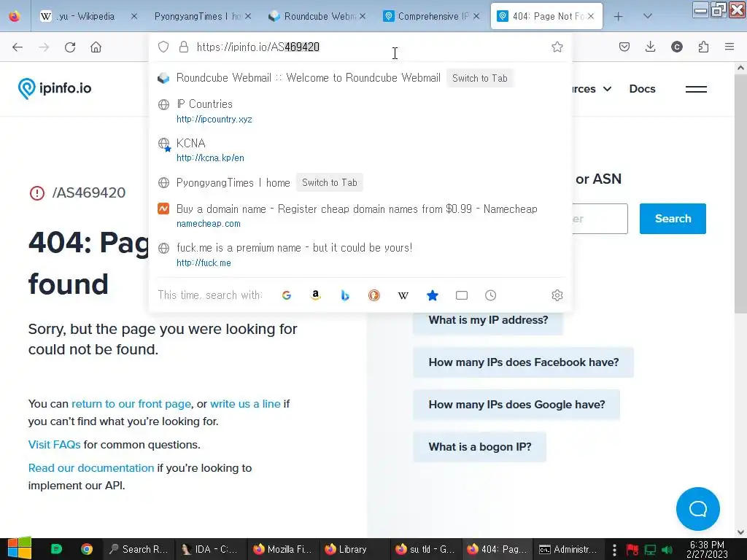Viewport: 747px width, 560px height.
Task: Click "How many IPs does Facebook have?"
Action: [524, 362]
